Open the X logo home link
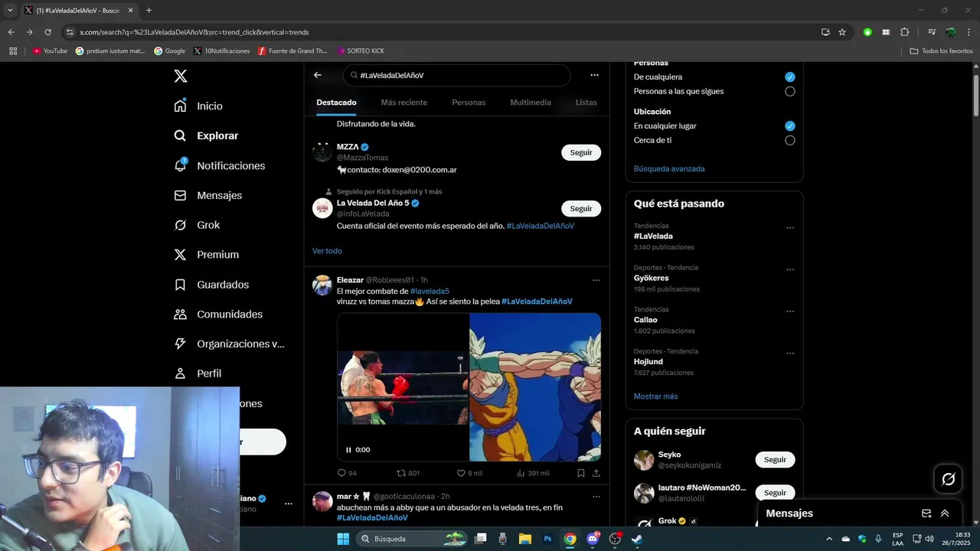980x551 pixels. [180, 76]
